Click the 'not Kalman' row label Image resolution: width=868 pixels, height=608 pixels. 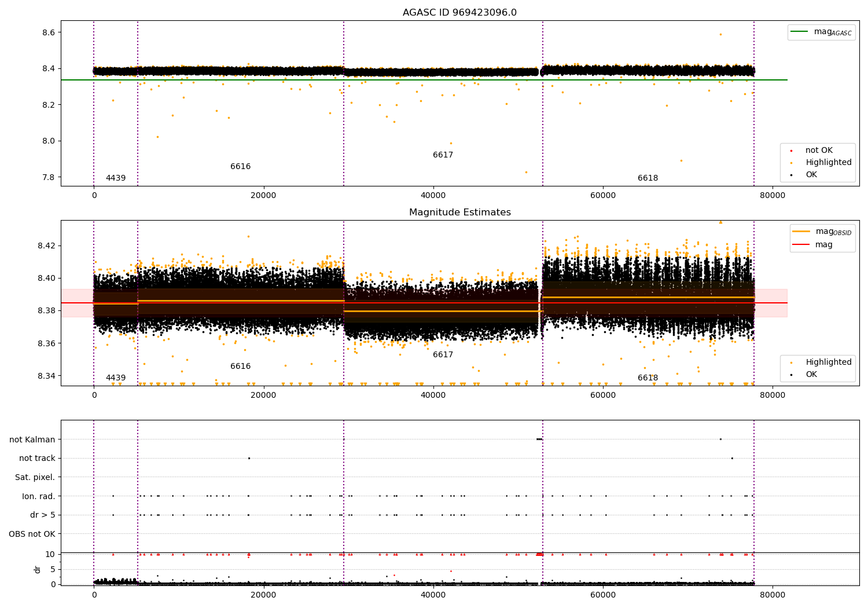click(x=32, y=440)
